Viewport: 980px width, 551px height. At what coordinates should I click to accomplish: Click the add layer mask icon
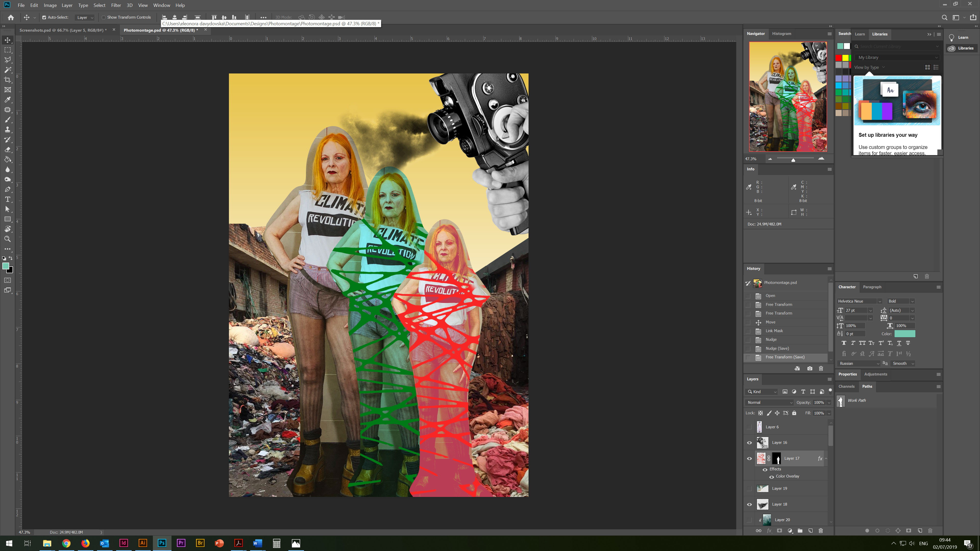pyautogui.click(x=779, y=531)
